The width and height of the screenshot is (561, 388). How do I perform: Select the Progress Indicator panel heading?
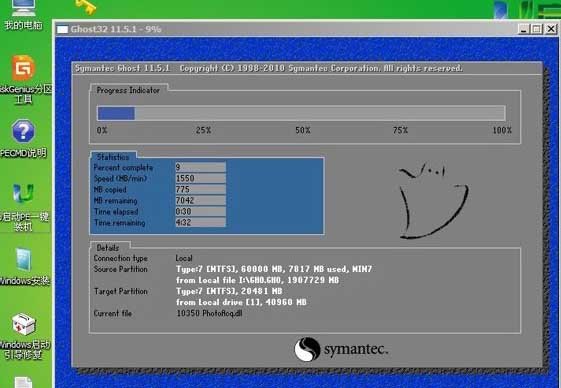tap(128, 90)
